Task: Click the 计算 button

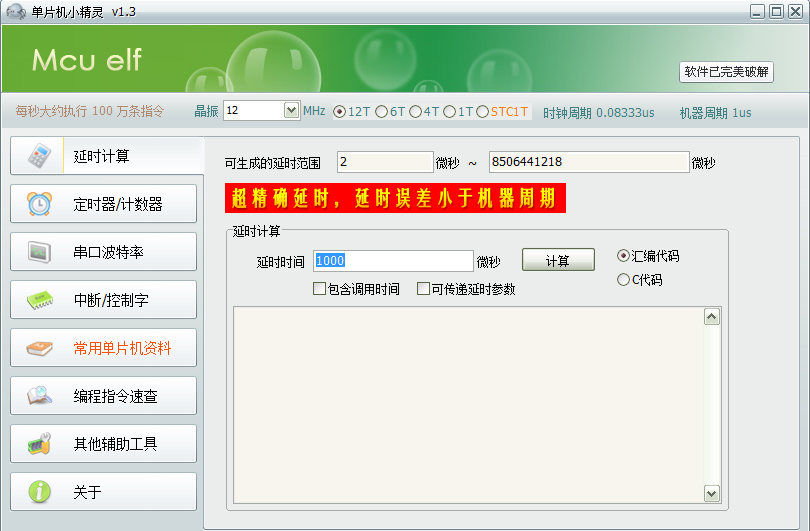Action: point(558,260)
